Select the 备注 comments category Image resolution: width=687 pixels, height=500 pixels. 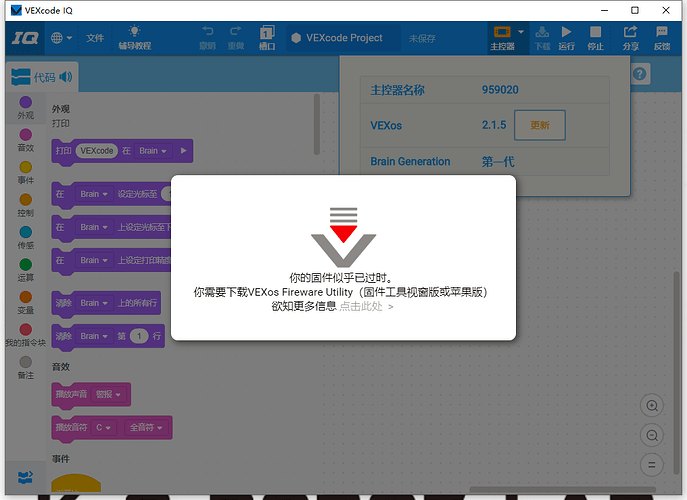coord(25,368)
